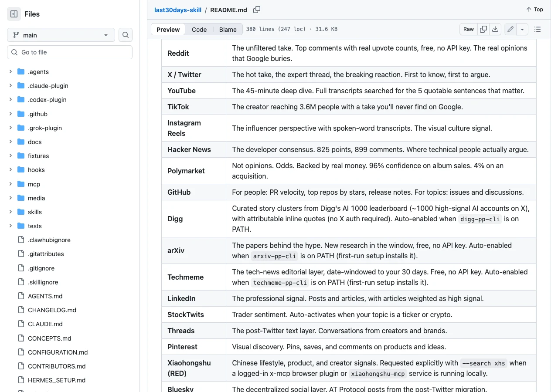Copy the README.md file path
558x392 pixels.
[x=257, y=10]
